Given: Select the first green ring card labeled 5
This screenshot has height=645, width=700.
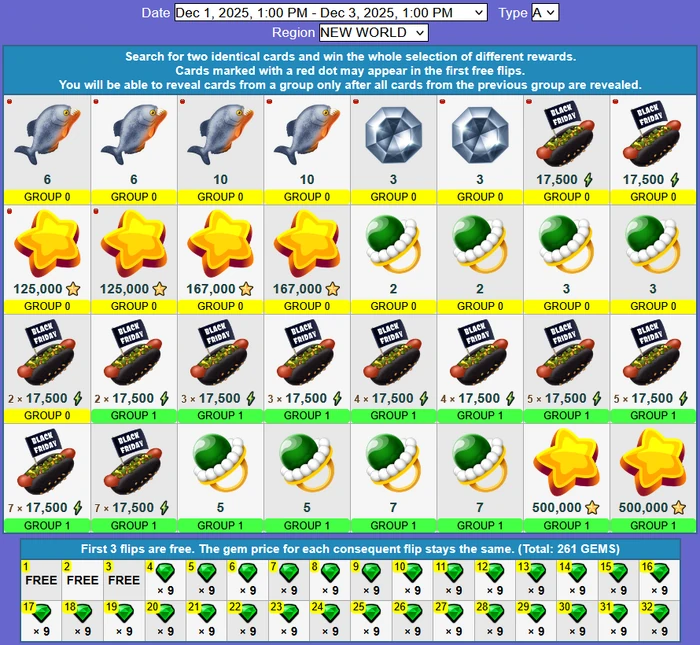Looking at the screenshot, I should point(220,478).
